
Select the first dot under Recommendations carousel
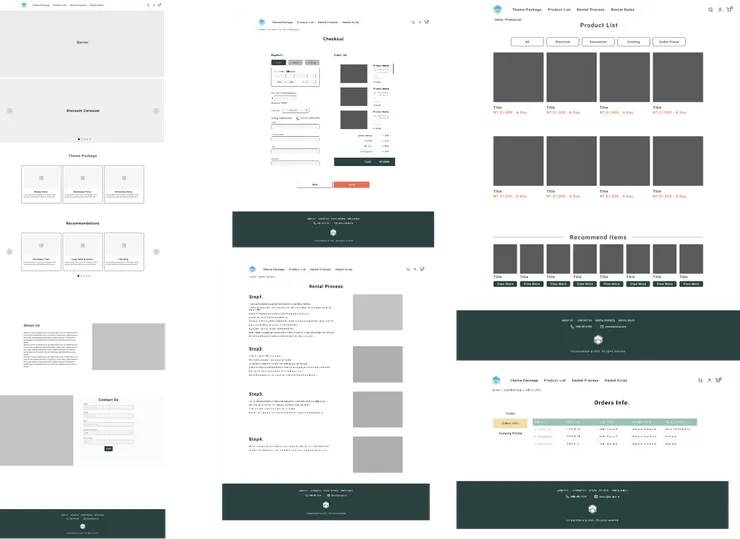(x=78, y=276)
